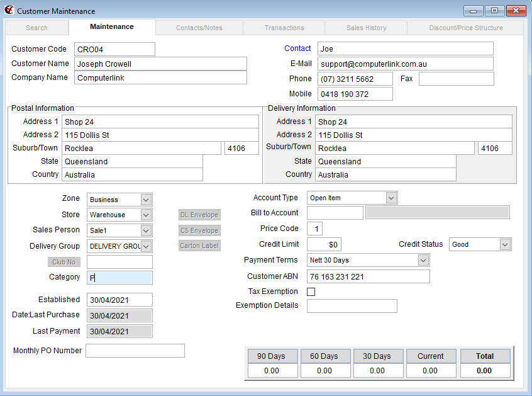
Task: Click the Current aging header
Action: (x=431, y=356)
